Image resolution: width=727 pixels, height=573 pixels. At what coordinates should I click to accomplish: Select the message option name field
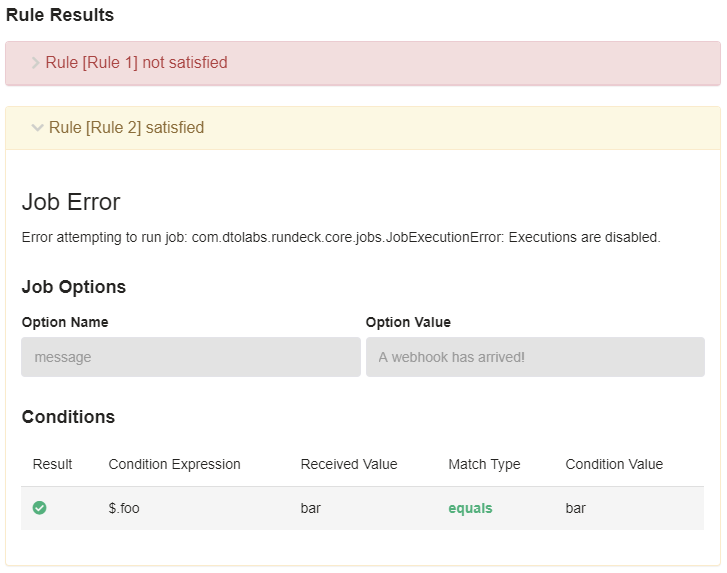point(191,357)
